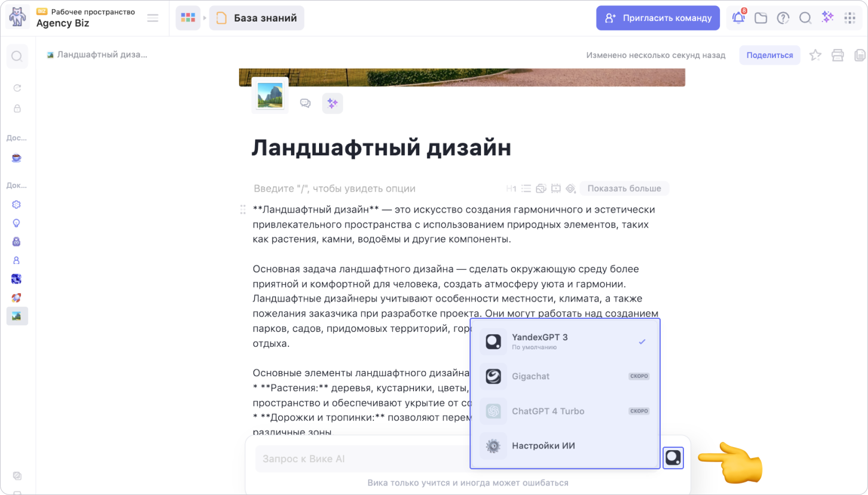Print the document using printer icon
868x495 pixels.
(838, 56)
